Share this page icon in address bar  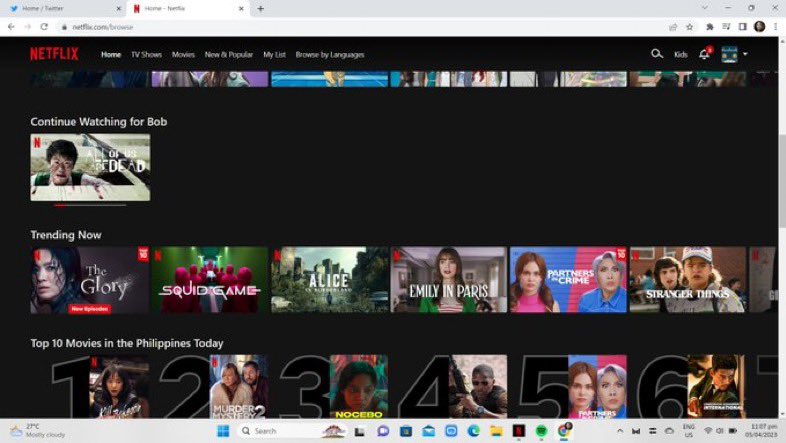pyautogui.click(x=673, y=27)
